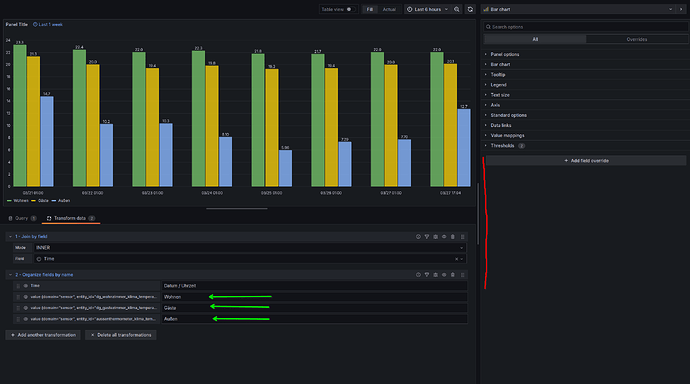Click Wohnen legend color swatch
The image size is (690, 384).
[x=9, y=201]
